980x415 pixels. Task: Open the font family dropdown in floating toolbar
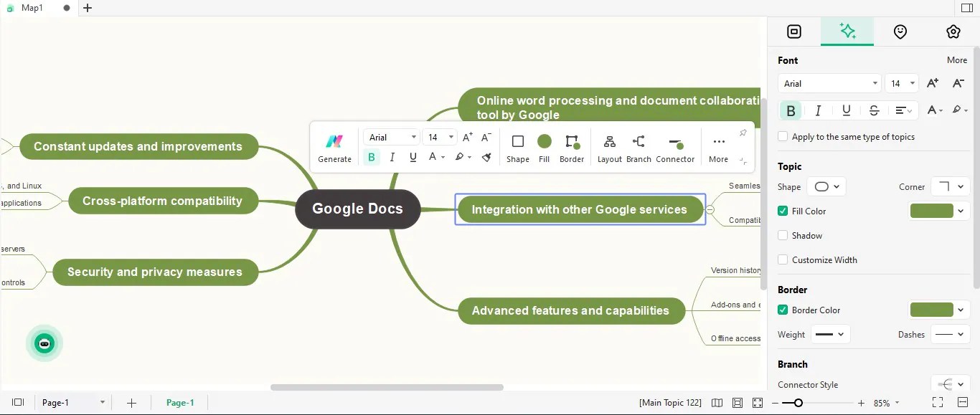coord(392,137)
